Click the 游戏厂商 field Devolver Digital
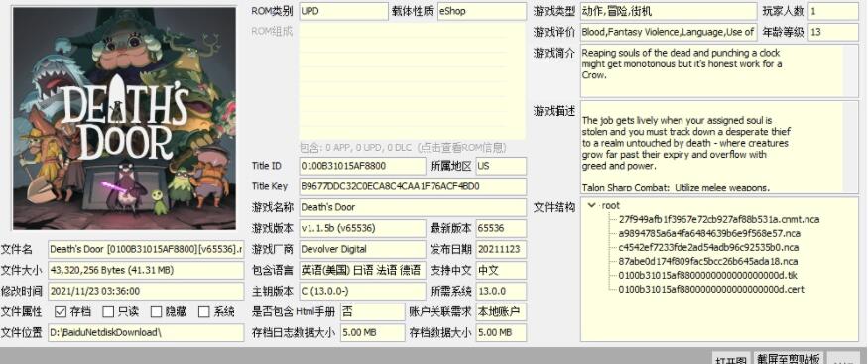The width and height of the screenshot is (868, 364). [x=363, y=249]
